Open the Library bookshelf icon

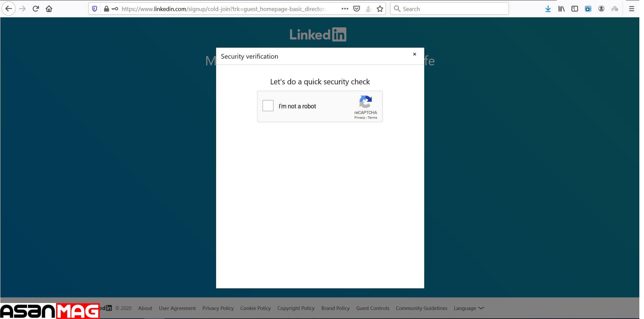(561, 9)
